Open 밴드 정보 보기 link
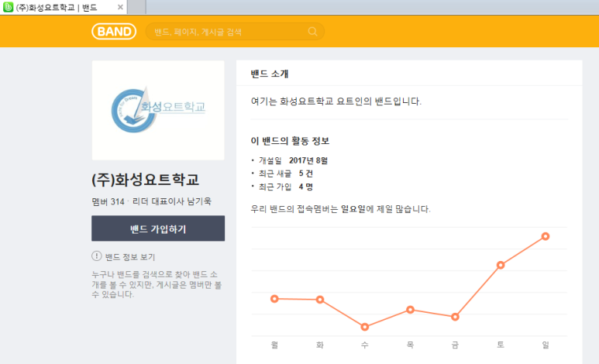This screenshot has width=599, height=364. coord(130,257)
